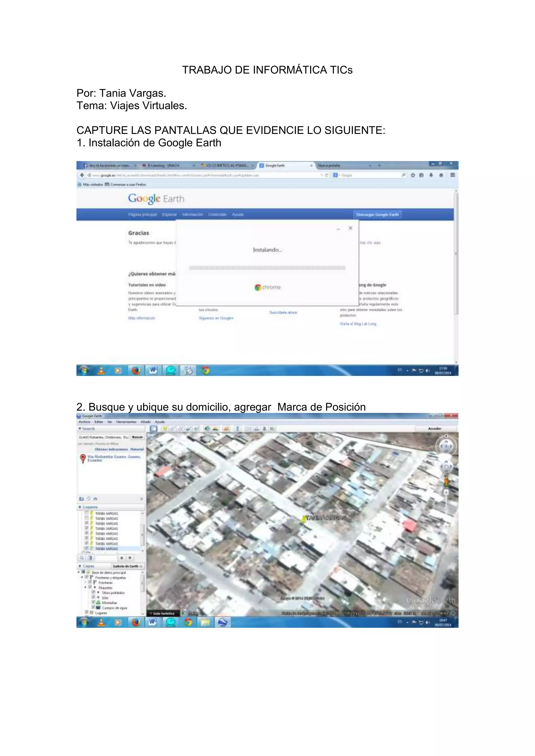
Task: Click the Add Placemark pushpin icon
Action: pyautogui.click(x=165, y=428)
